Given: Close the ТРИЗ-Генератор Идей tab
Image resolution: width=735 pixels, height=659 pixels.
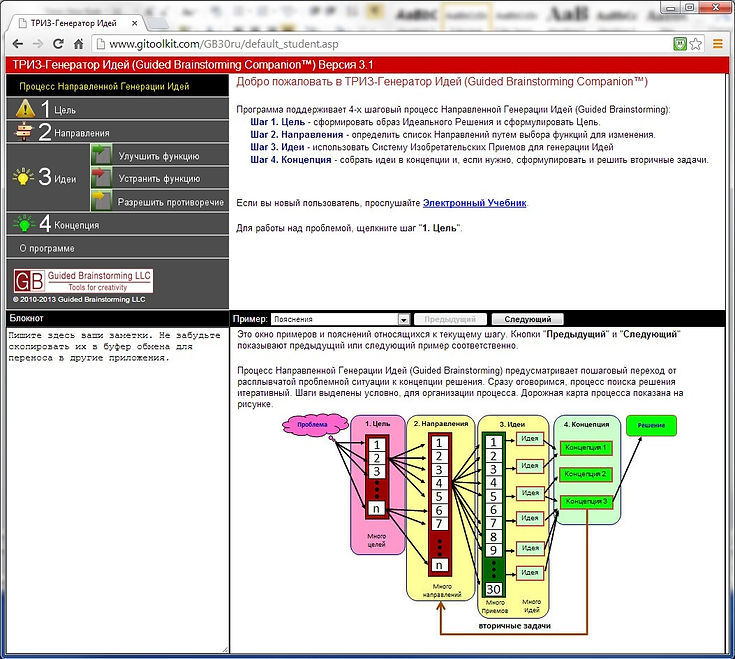Looking at the screenshot, I should tap(135, 23).
